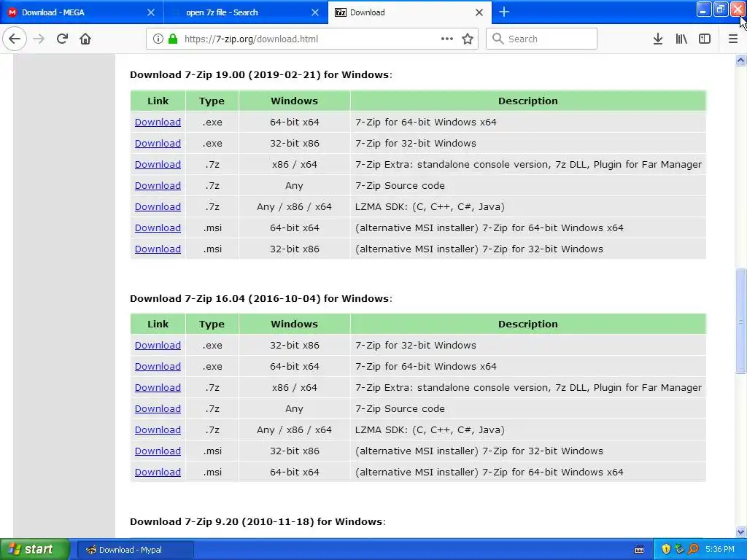Download 7-Zip 19.00 32-bit x86 .exe

158,144
